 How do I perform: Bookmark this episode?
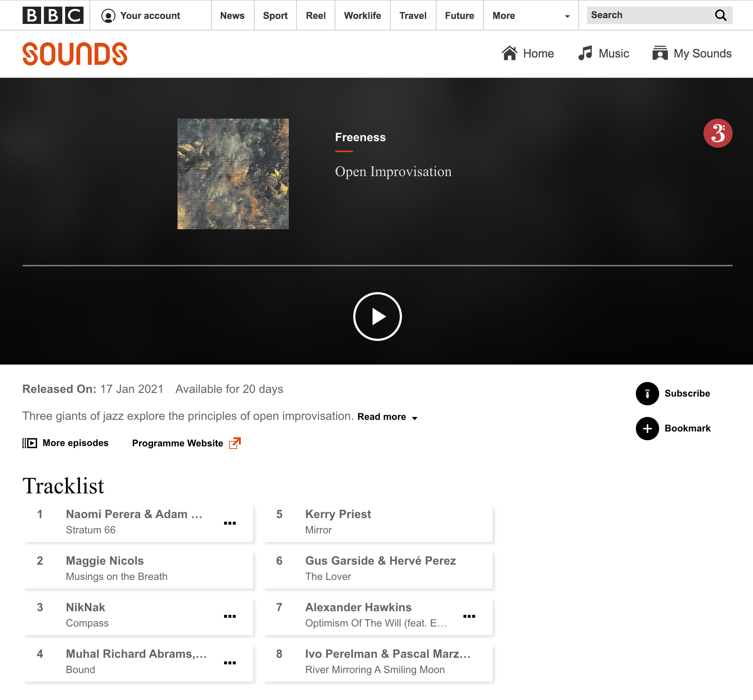[x=673, y=428]
